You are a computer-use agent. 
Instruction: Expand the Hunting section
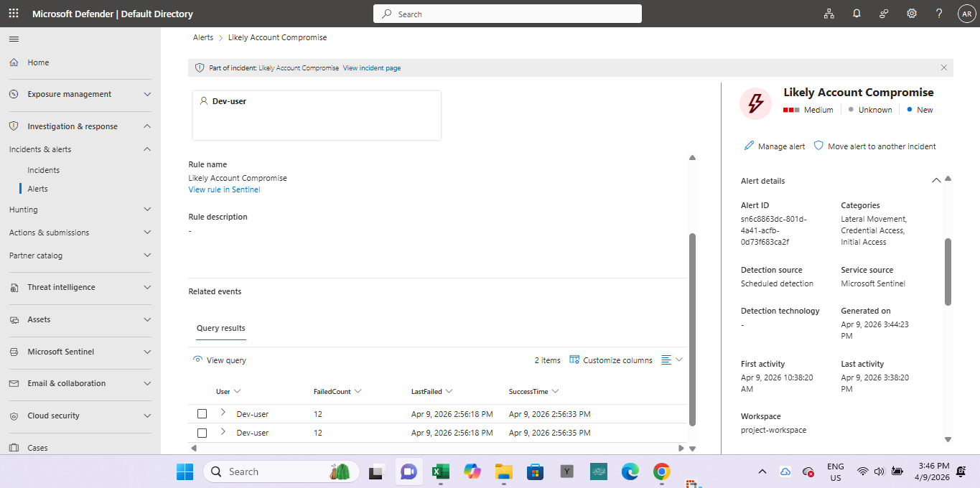147,210
